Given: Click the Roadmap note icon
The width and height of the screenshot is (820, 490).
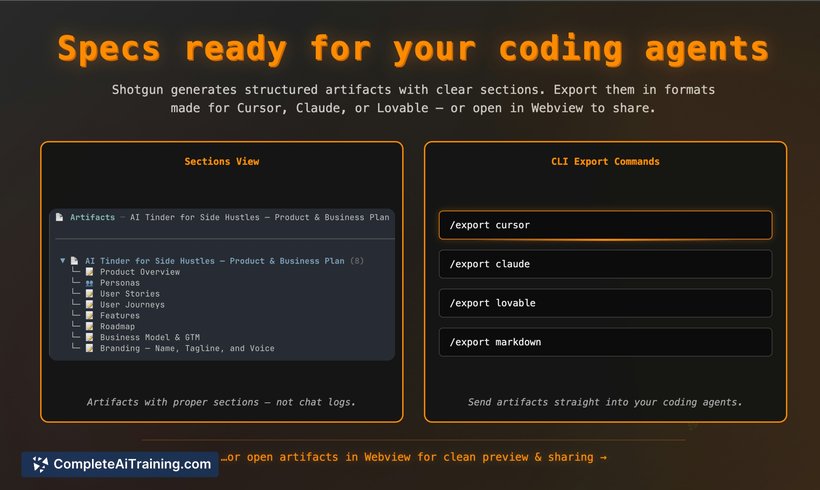Looking at the screenshot, I should pos(89,326).
